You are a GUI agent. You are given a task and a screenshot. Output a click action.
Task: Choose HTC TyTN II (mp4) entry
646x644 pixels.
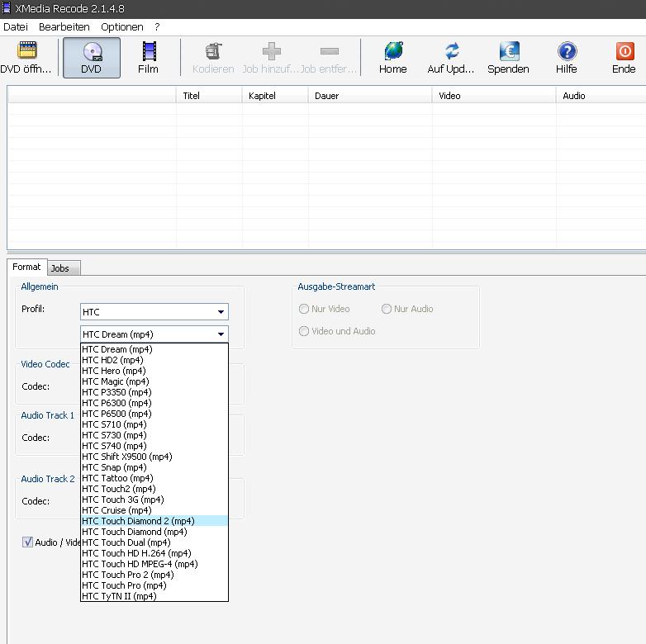[154, 595]
